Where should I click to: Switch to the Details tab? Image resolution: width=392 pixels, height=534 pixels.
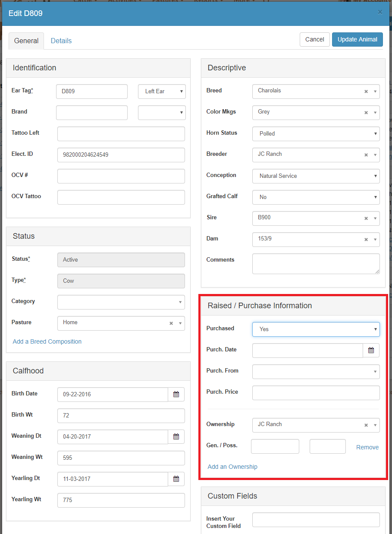pos(61,41)
